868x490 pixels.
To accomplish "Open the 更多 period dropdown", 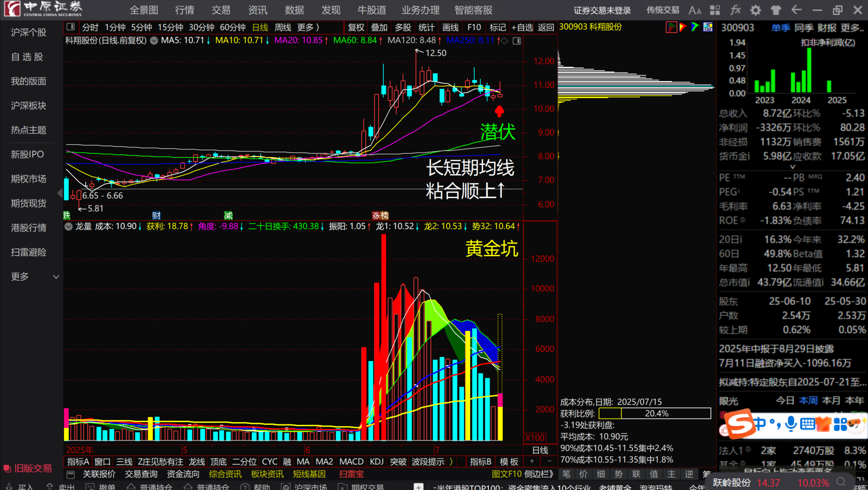I will click(308, 28).
